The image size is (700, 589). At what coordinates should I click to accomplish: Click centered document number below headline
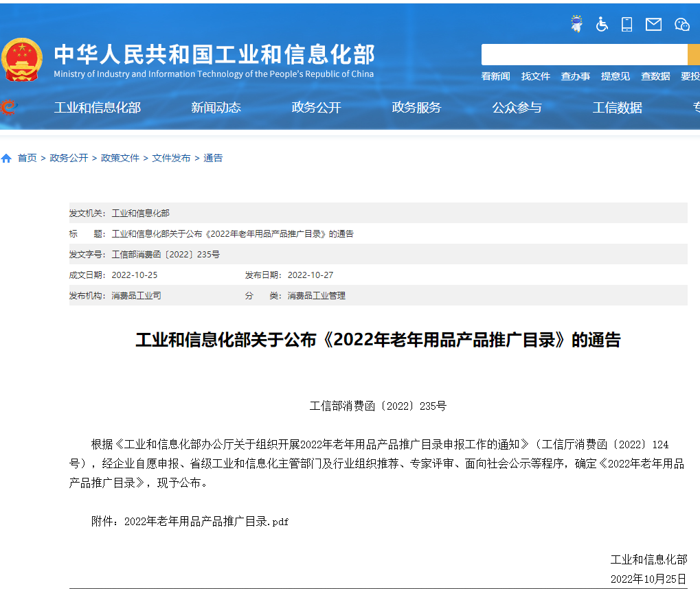[378, 406]
